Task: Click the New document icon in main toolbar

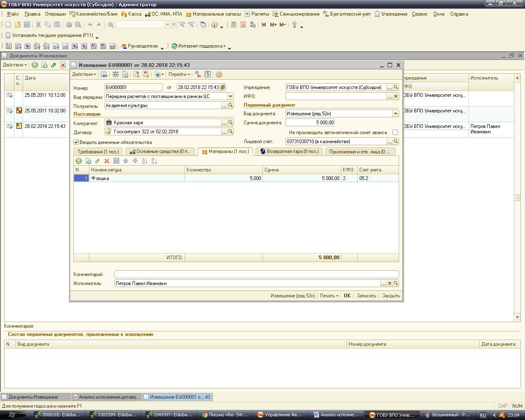Action: point(8,25)
